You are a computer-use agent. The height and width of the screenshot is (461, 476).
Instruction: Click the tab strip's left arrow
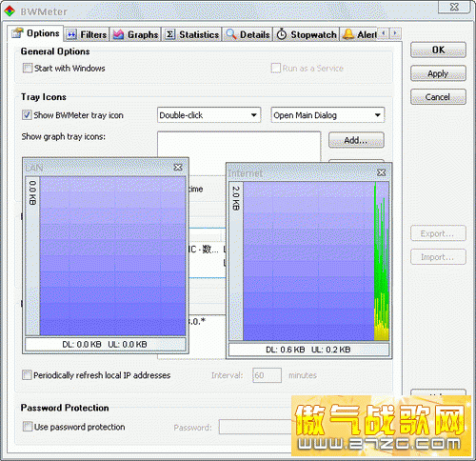pyautogui.click(x=384, y=33)
